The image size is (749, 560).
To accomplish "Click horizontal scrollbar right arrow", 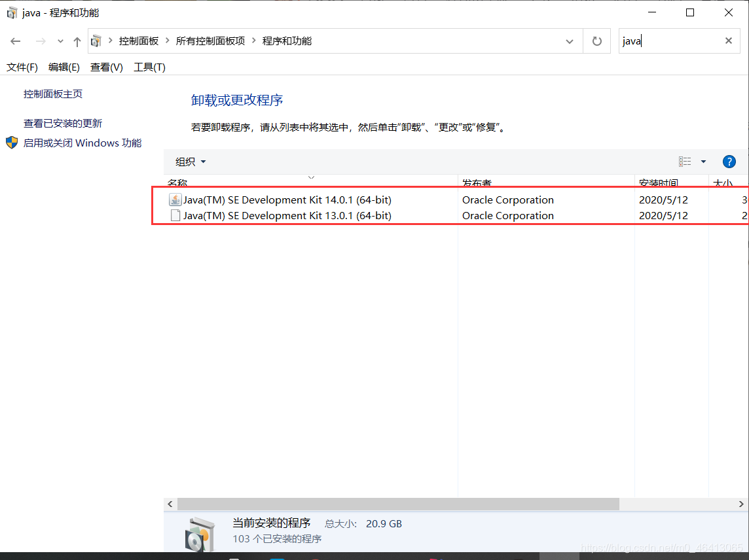I will click(741, 504).
